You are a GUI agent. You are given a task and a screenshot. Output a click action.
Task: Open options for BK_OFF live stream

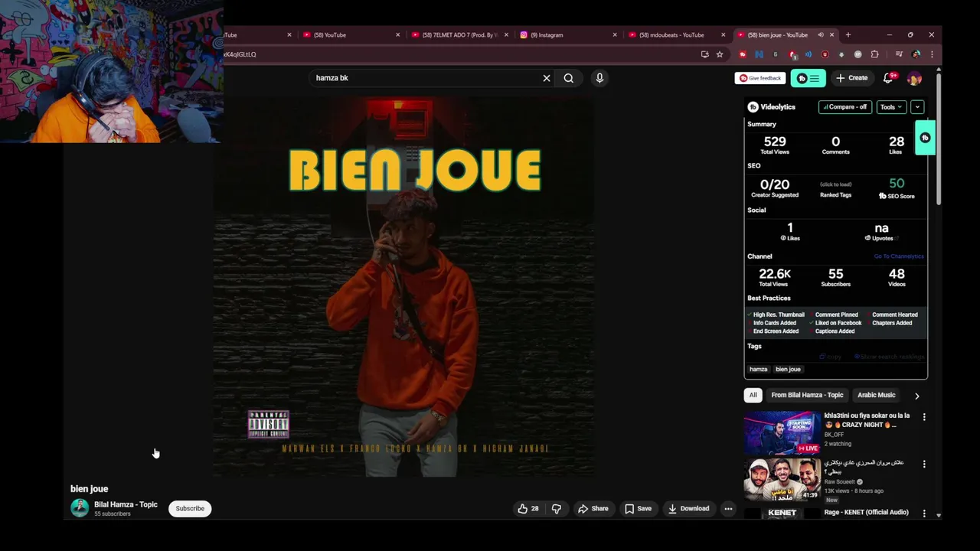[x=924, y=417]
